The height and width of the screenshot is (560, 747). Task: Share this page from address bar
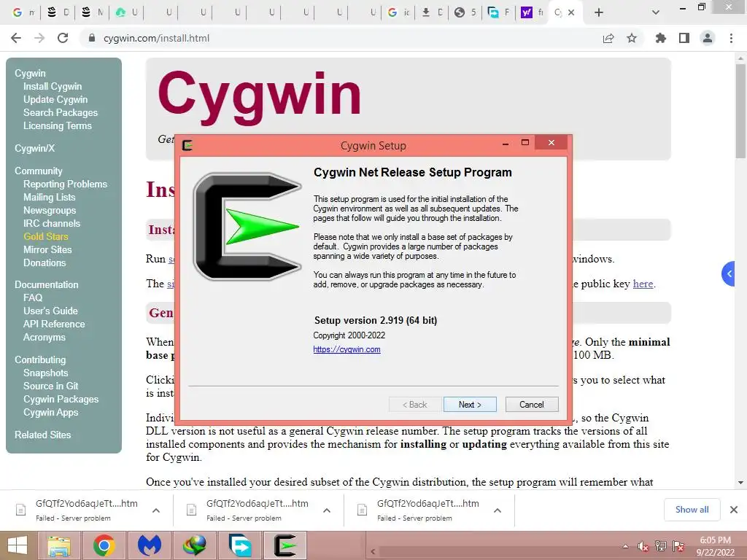(608, 38)
